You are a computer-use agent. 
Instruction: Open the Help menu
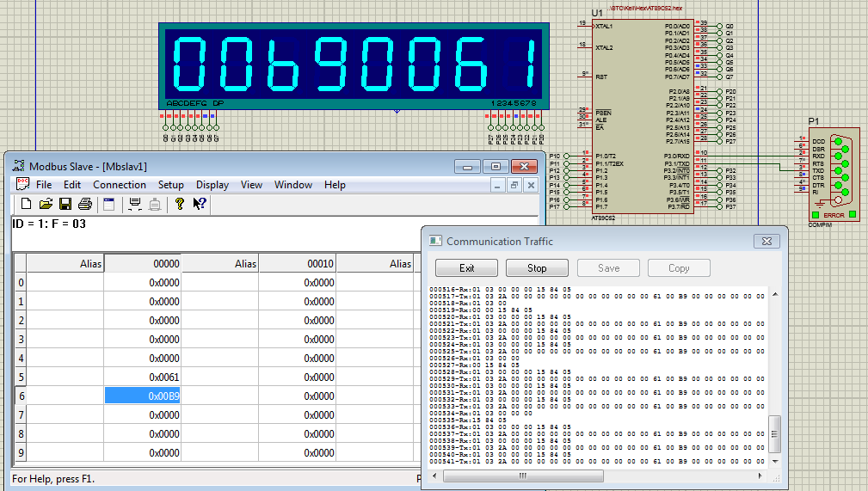coord(335,185)
